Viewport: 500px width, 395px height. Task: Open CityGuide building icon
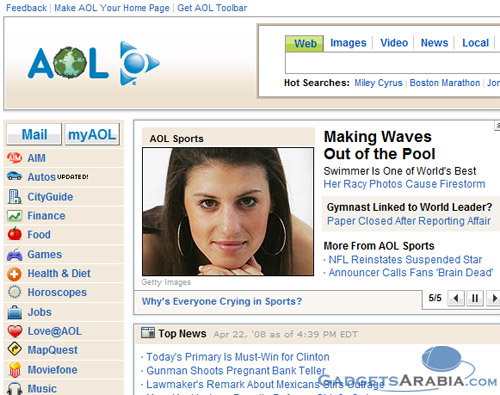15,197
